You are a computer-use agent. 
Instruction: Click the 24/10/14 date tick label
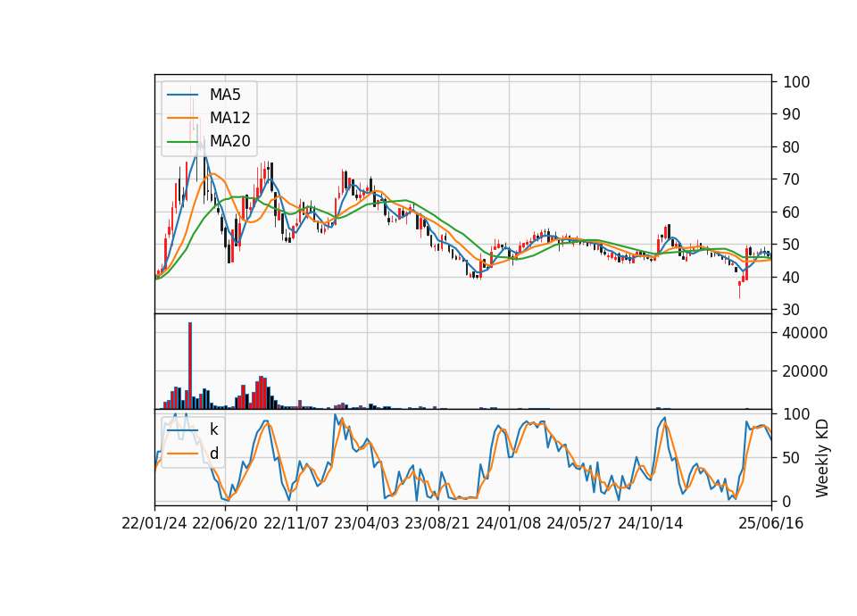[x=651, y=523]
